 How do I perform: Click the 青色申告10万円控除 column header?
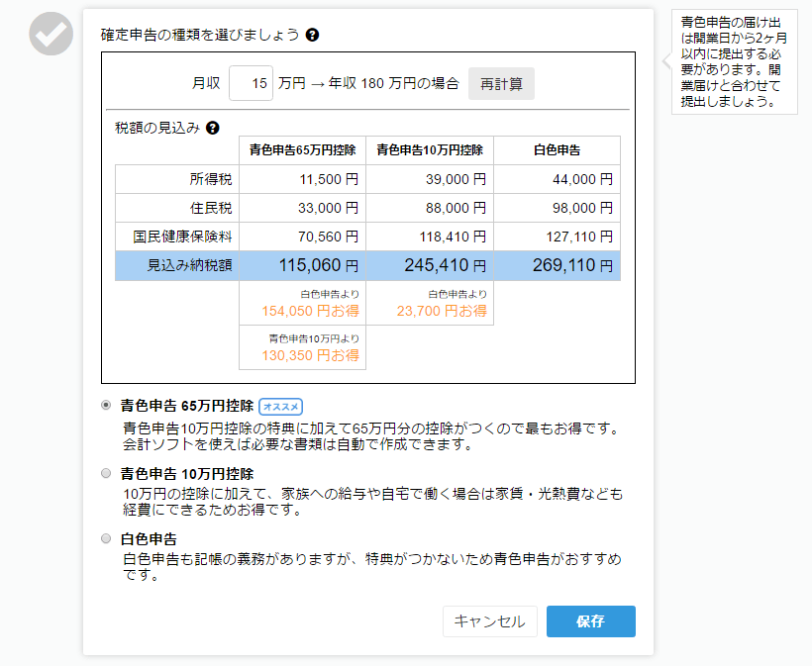430,150
